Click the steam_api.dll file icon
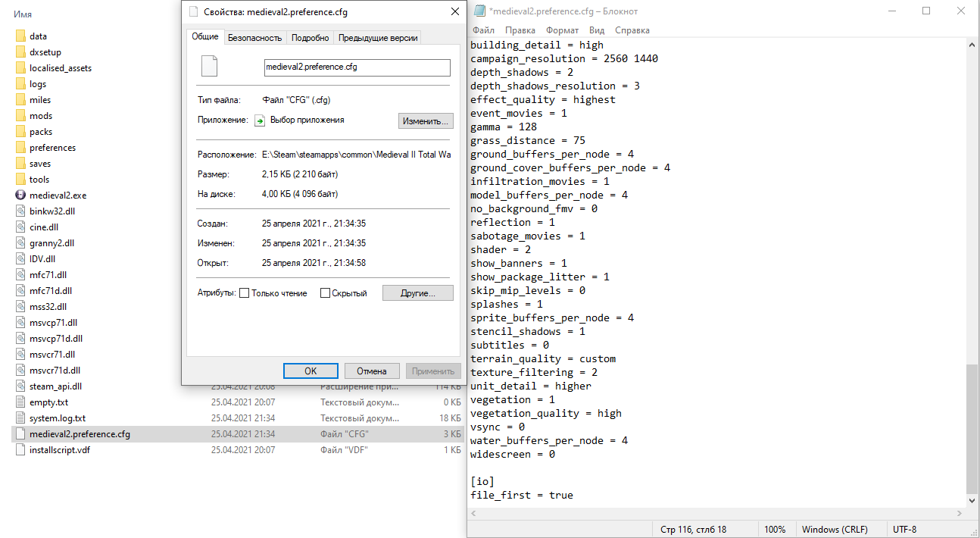This screenshot has height=538, width=980. pyautogui.click(x=20, y=386)
